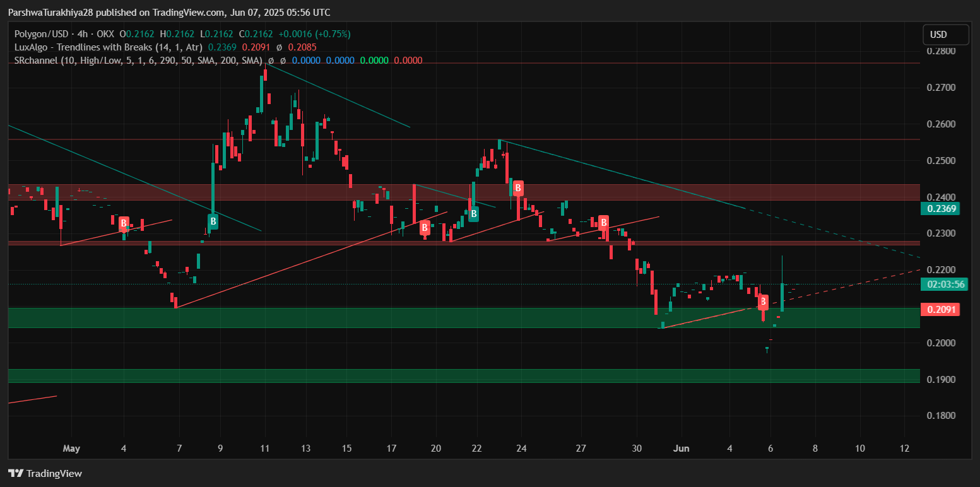The height and width of the screenshot is (487, 980).
Task: Open the USD currency selector
Action: coord(945,34)
